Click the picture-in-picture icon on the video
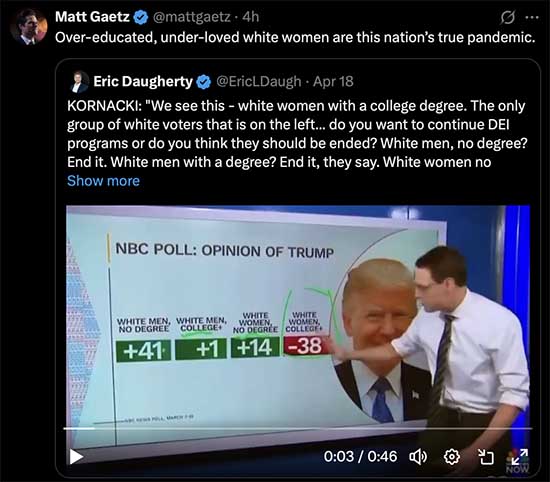 click(x=486, y=457)
